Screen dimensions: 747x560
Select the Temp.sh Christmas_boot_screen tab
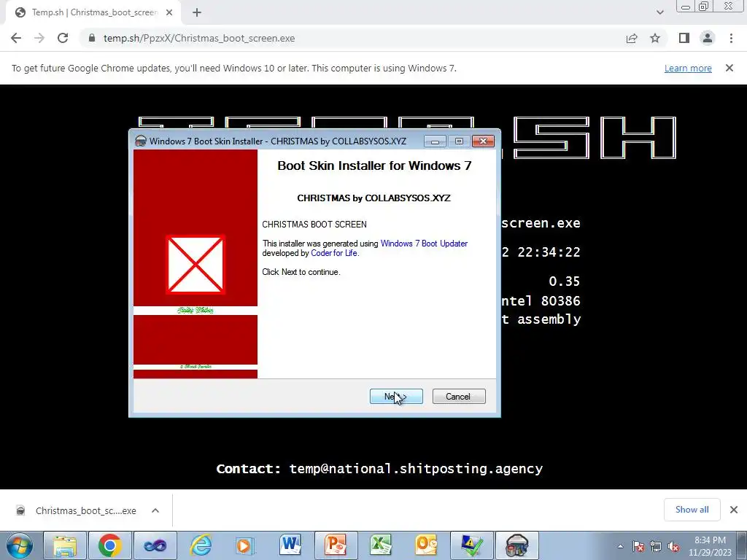pos(93,13)
